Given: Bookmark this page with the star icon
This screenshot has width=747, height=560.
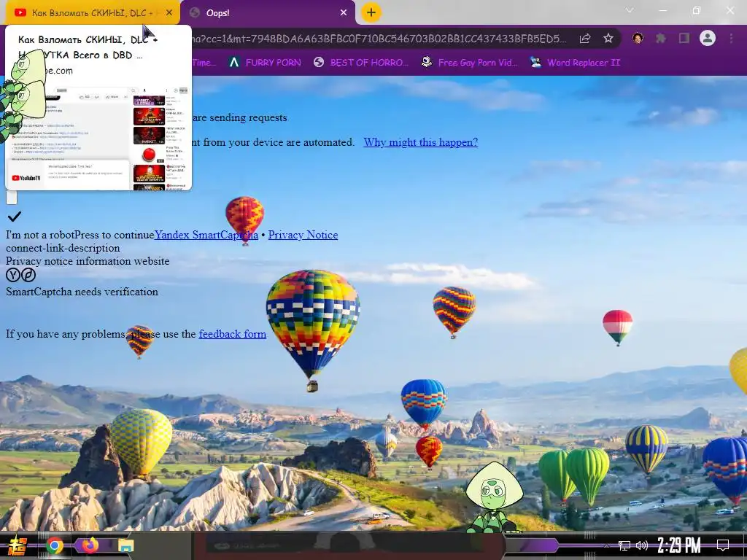Looking at the screenshot, I should (608, 39).
